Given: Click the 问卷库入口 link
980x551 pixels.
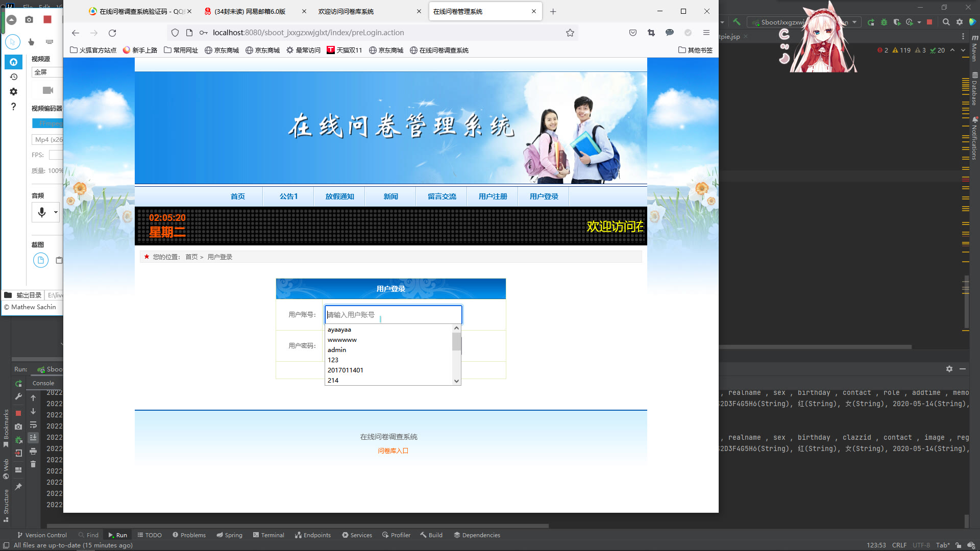Looking at the screenshot, I should (393, 450).
